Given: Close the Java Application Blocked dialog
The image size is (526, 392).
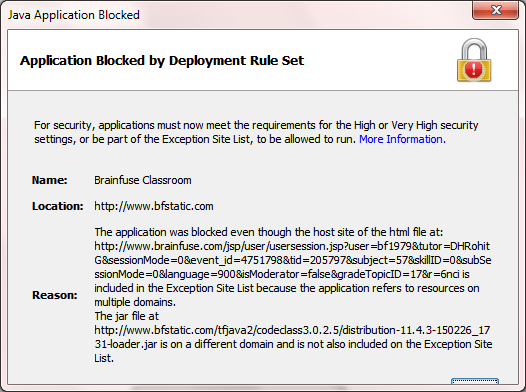Looking at the screenshot, I should click(495, 10).
